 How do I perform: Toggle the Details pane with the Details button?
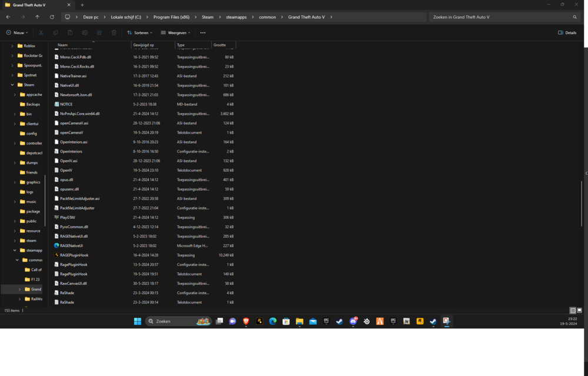pos(566,33)
